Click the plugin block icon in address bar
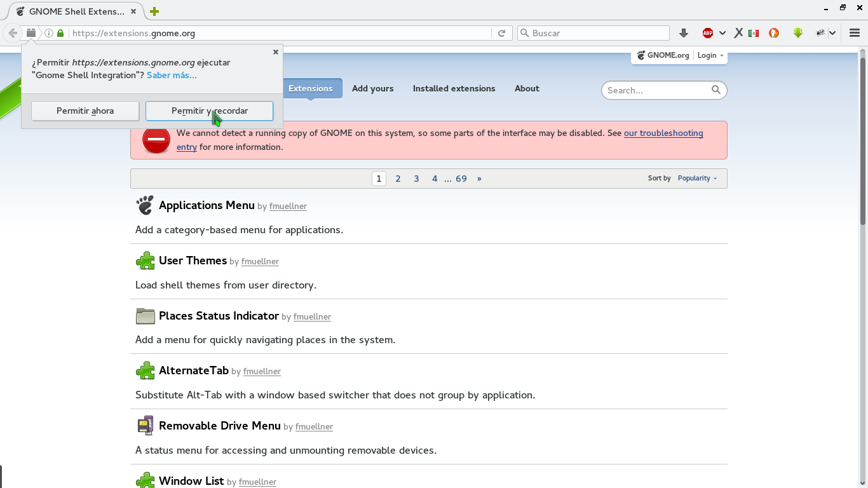This screenshot has height=488, width=868. (x=31, y=33)
